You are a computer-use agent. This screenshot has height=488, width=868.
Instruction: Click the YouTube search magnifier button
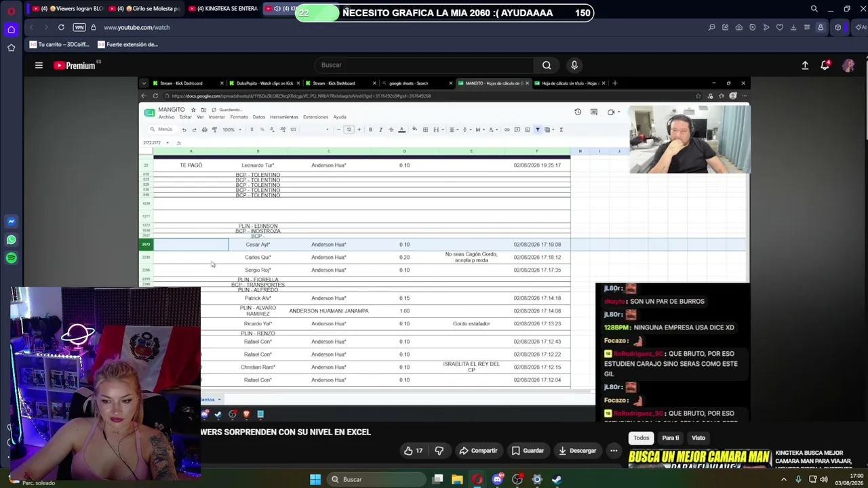(547, 65)
